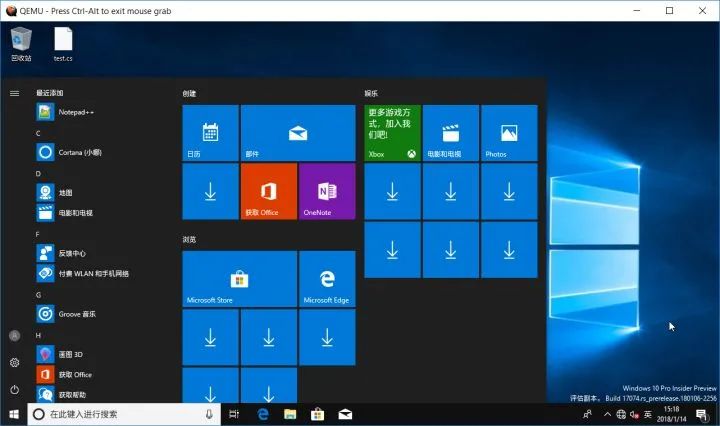
Task: Expand the Start menu hamburger button
Action: point(15,93)
